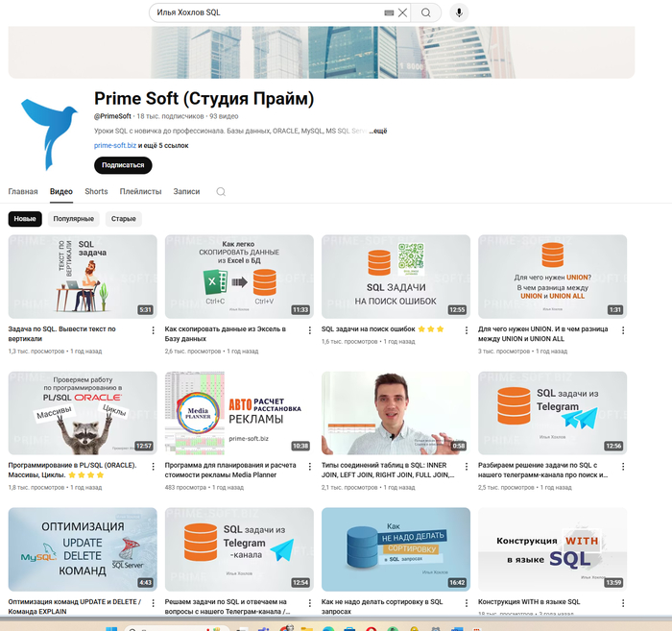Expand channel description with ...ещё
672x631 pixels.
tap(378, 131)
